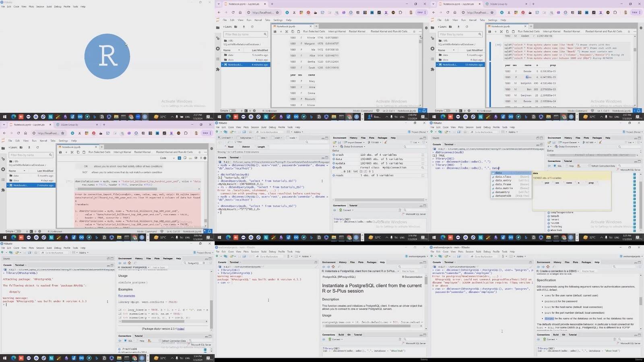Expand the mydb connection object in RStudio Environment
644x362 pixels.
coord(334,168)
